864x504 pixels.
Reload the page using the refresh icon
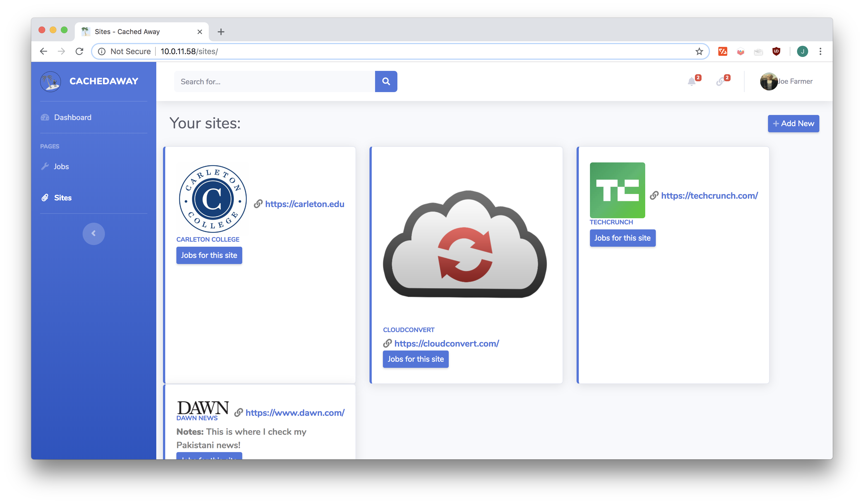(x=79, y=51)
